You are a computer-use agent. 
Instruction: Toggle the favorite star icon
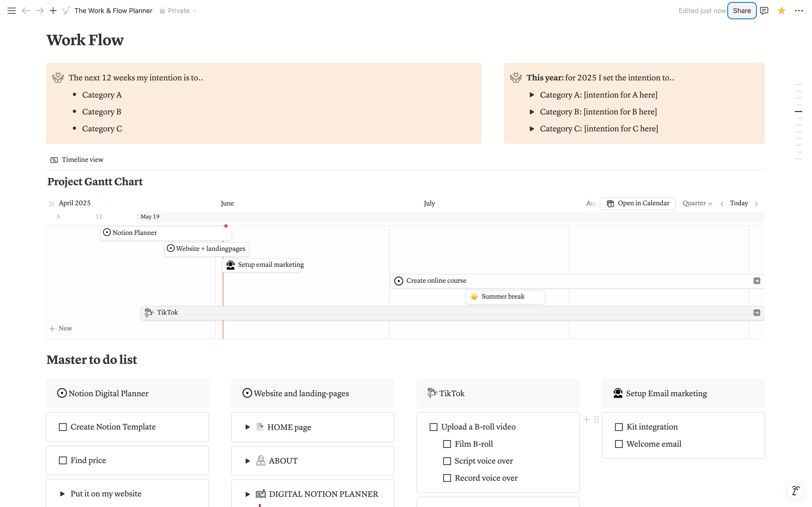pyautogui.click(x=781, y=11)
